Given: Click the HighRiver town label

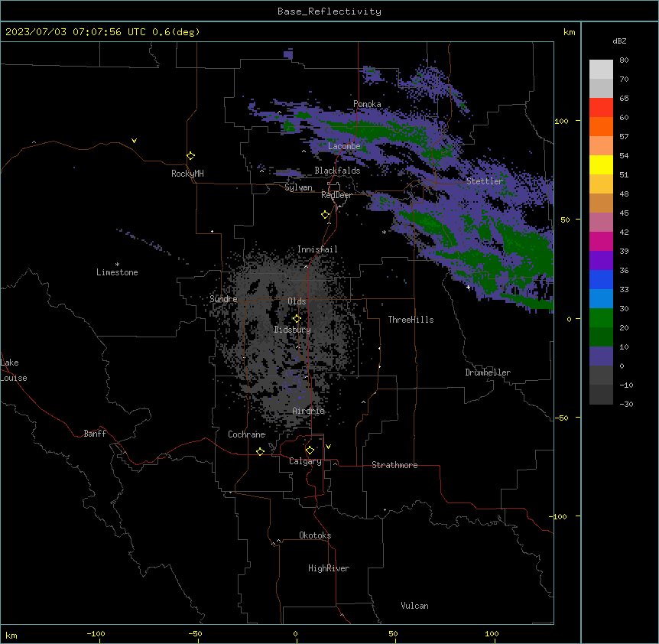Looking at the screenshot, I should (x=329, y=568).
